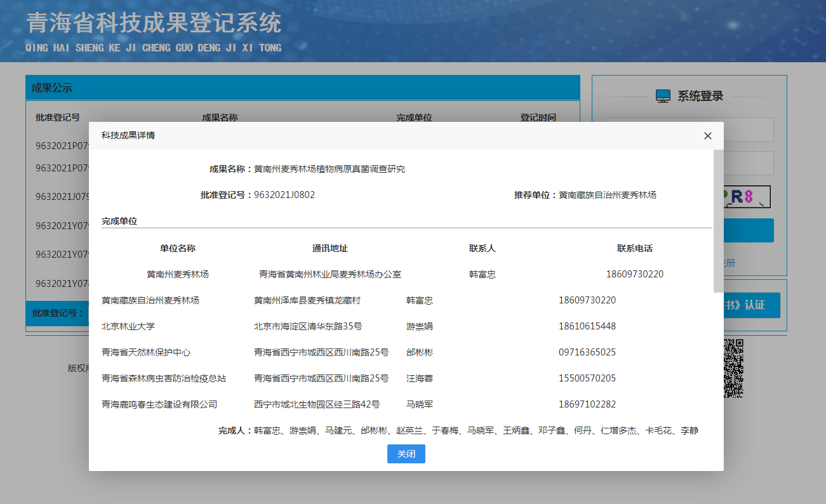
Task: Click the 认证 certificate verification button
Action: point(751,305)
